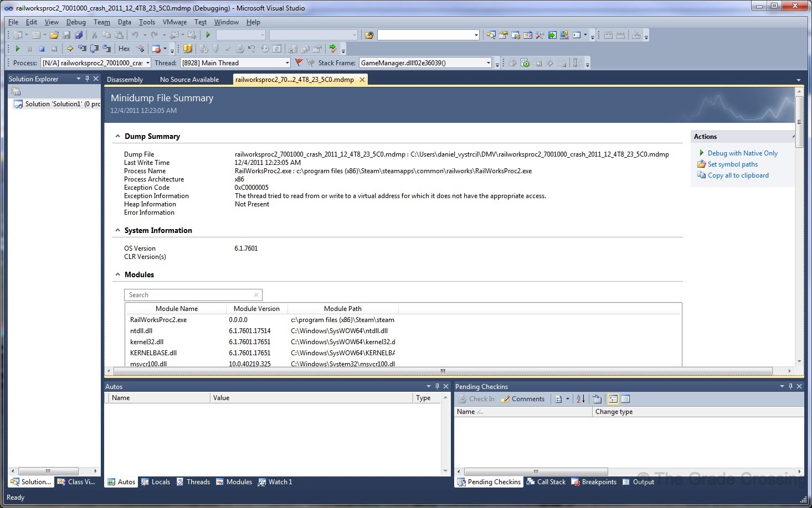Image resolution: width=812 pixels, height=508 pixels.
Task: Click the Solution Explorer toolbar icon
Action: [x=491, y=35]
